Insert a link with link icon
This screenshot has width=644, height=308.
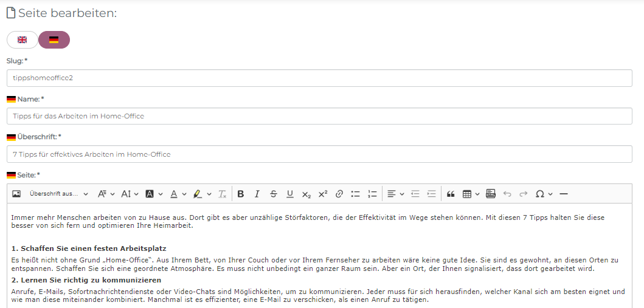(339, 194)
